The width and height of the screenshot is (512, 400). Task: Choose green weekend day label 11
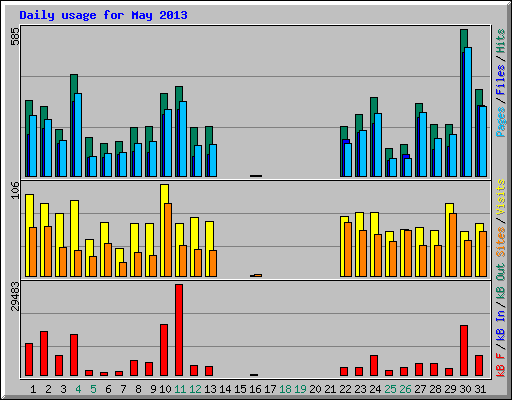pos(180,389)
